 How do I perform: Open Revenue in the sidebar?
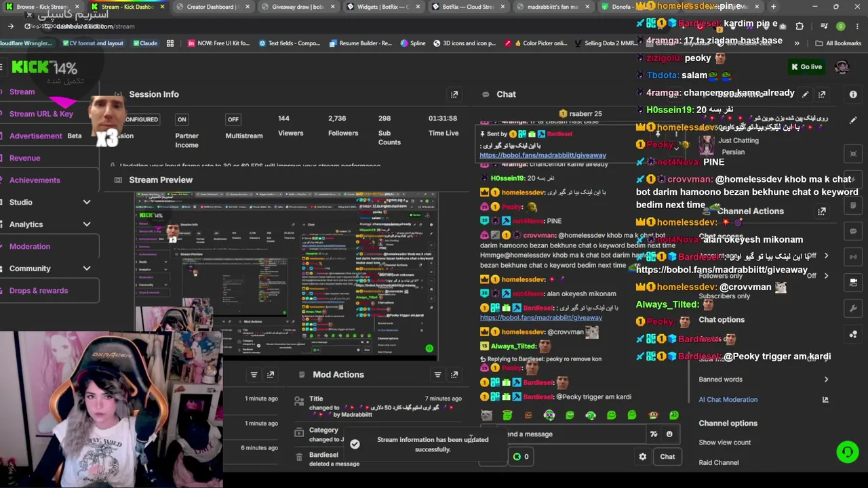tap(25, 158)
